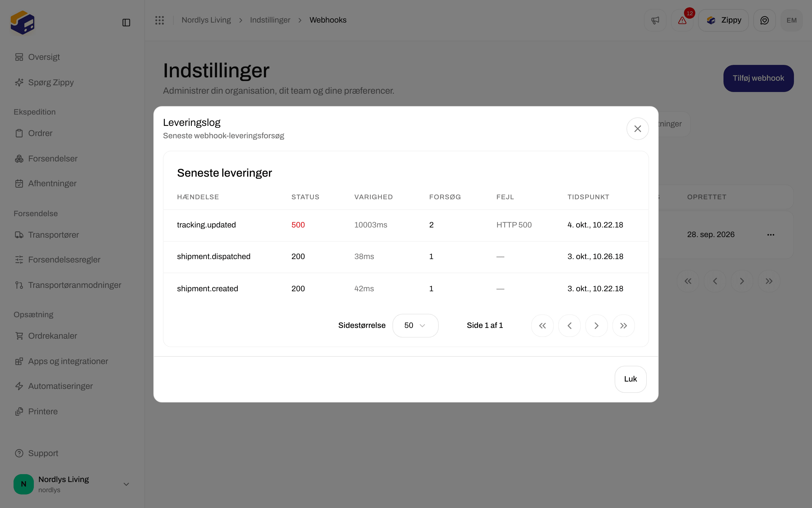Open Spørg Zippy in the sidebar

[x=72, y=82]
